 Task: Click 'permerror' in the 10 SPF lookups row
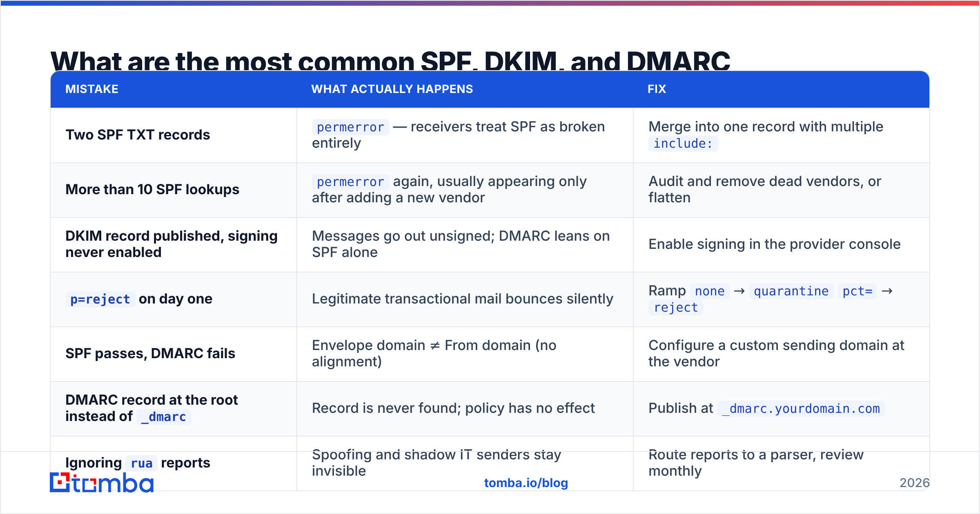350,182
